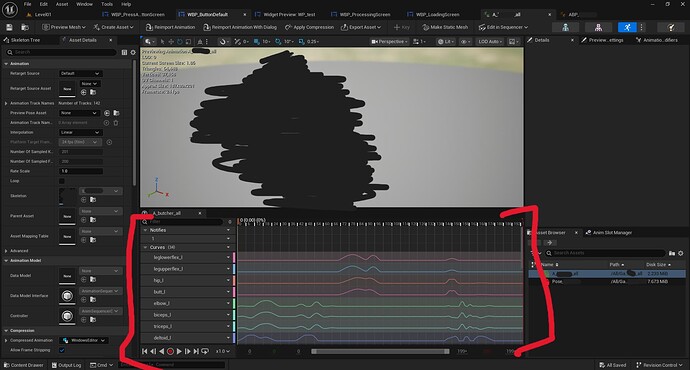The width and height of the screenshot is (690, 370).
Task: Click Apply Compression button
Action: point(309,27)
